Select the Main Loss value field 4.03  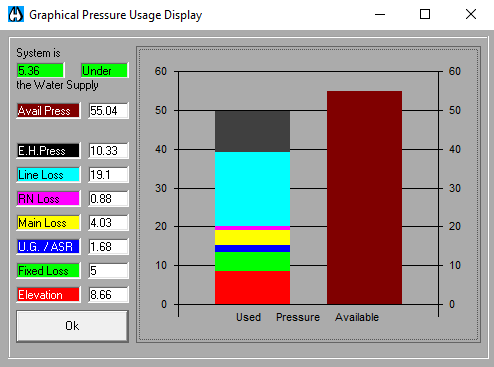(x=108, y=223)
